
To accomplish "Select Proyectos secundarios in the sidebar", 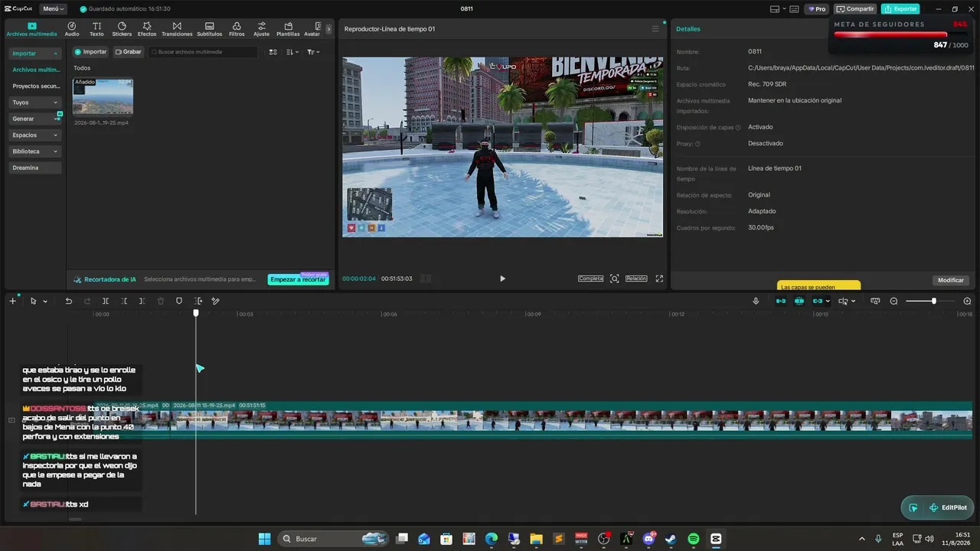I will click(x=35, y=86).
